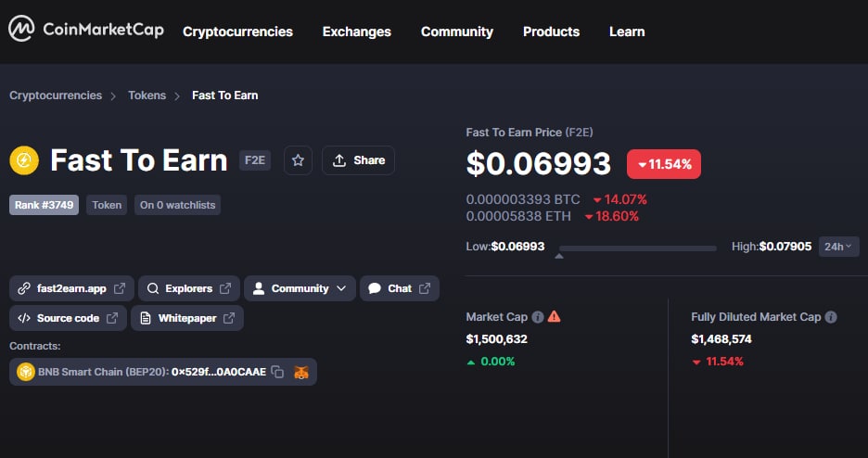Click the low-high price range bar

point(638,248)
